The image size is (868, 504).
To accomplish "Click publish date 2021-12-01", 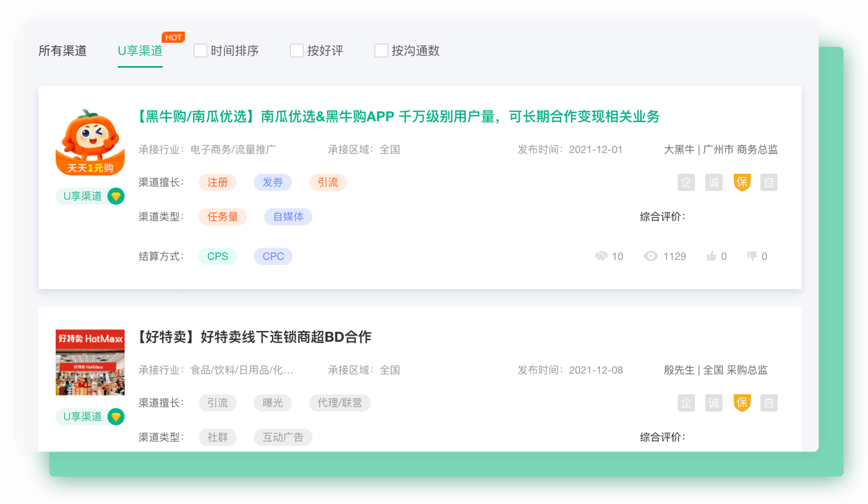I will 596,149.
